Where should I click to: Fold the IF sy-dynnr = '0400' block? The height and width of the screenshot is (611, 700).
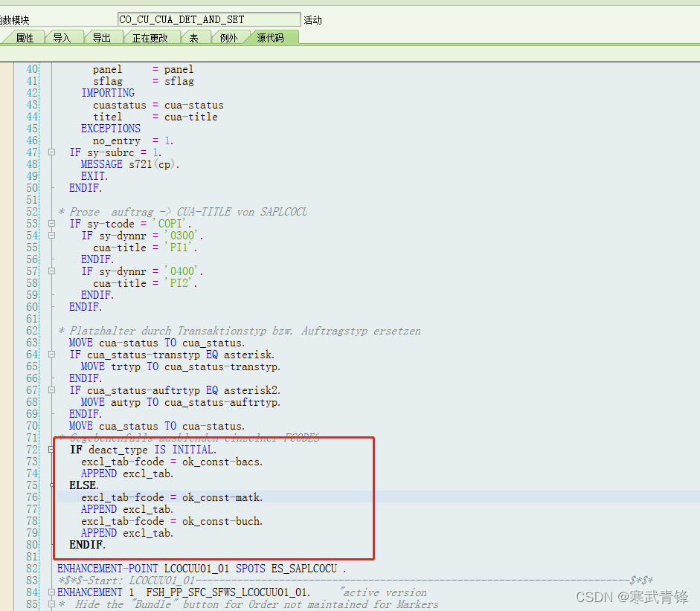pyautogui.click(x=52, y=271)
